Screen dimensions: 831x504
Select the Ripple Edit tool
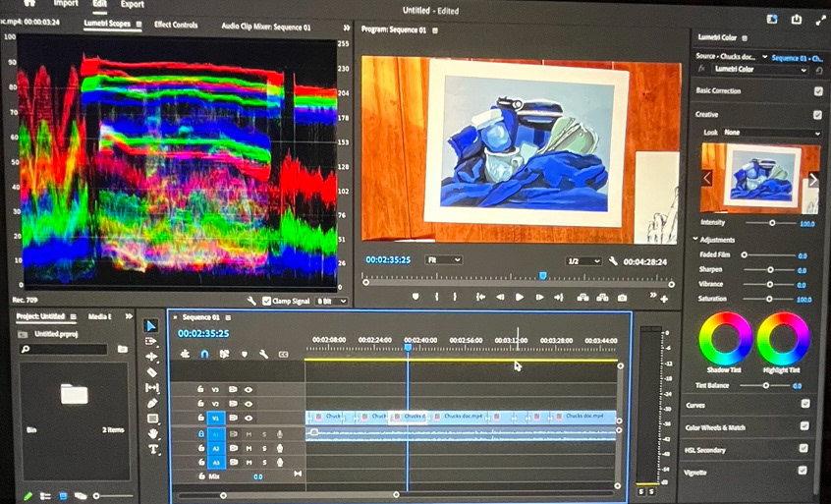click(x=151, y=357)
